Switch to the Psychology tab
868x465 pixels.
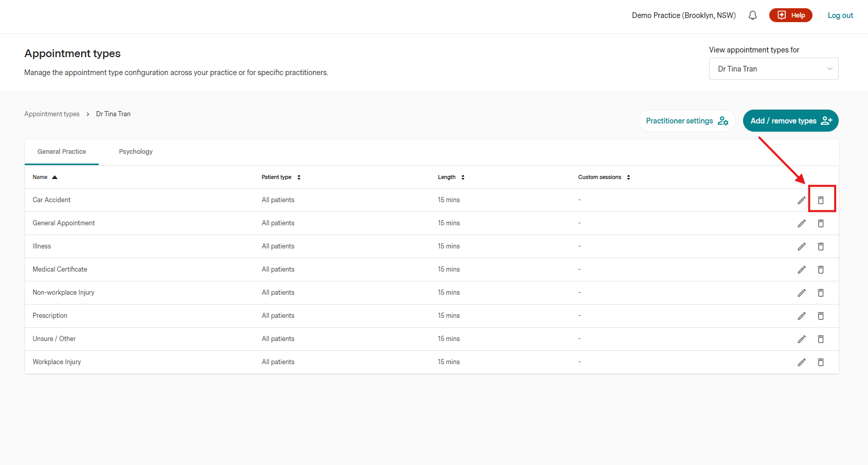[136, 152]
